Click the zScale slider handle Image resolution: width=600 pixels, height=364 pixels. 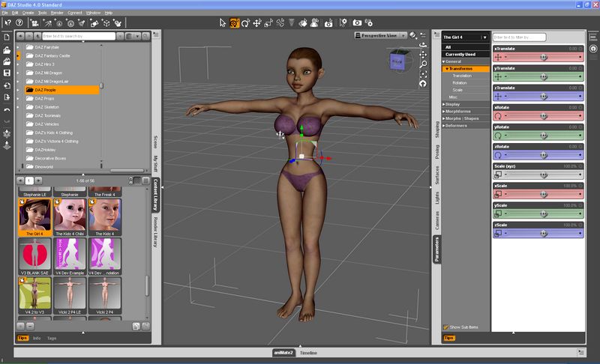coord(543,234)
